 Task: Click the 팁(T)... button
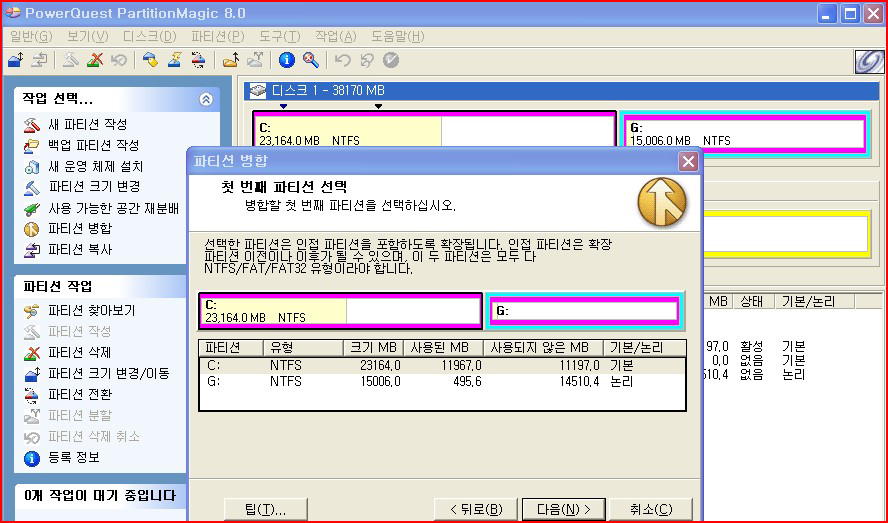pos(266,509)
